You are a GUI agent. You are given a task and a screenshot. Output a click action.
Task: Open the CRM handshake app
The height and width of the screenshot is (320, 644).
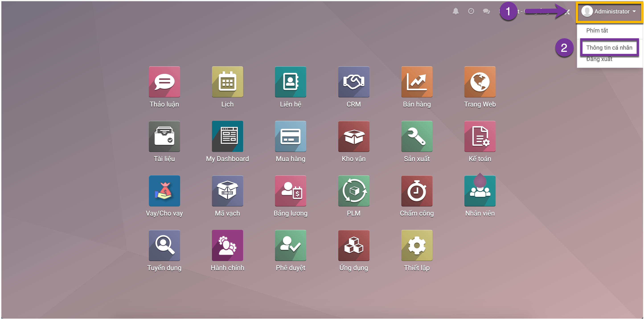point(353,82)
